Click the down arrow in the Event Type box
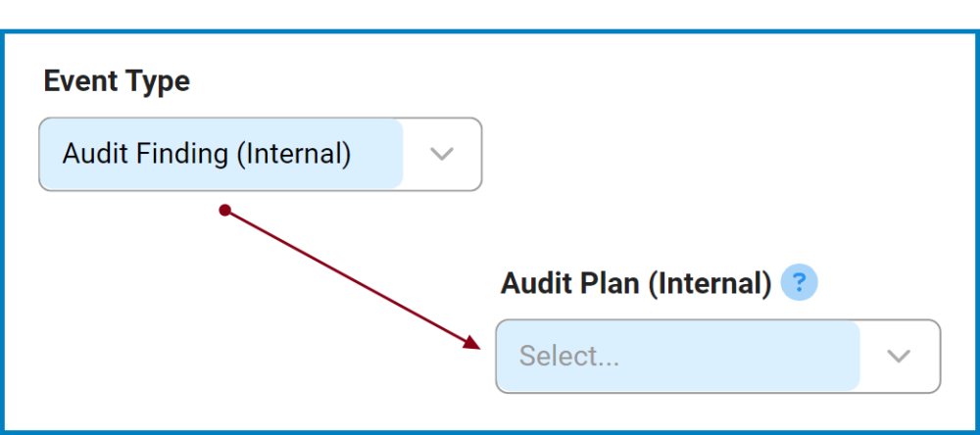This screenshot has width=980, height=435. [443, 154]
